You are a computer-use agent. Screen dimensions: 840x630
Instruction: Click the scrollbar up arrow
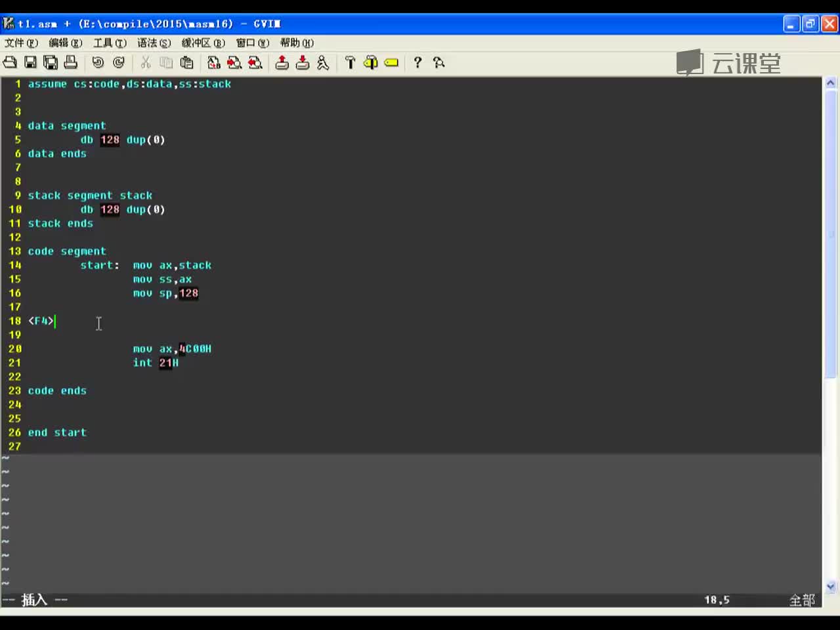[x=830, y=83]
